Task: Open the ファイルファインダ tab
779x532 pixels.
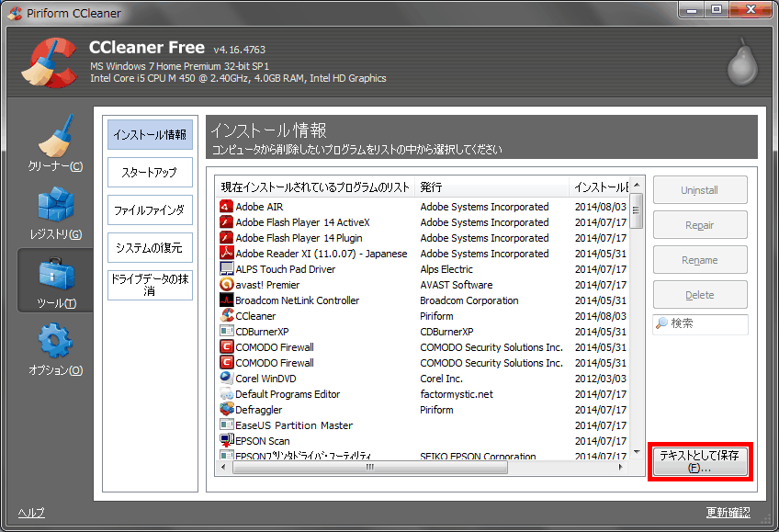Action: (150, 210)
